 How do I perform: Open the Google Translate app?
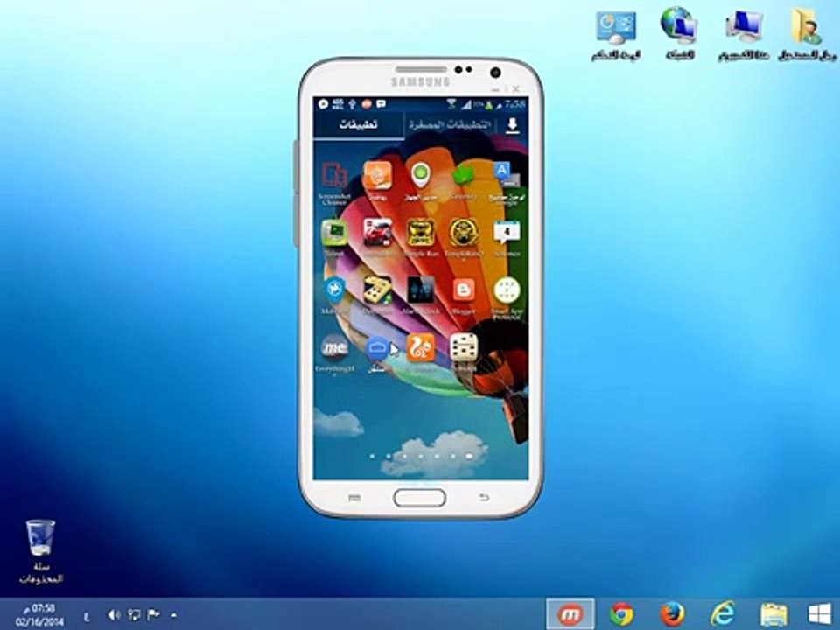(x=507, y=177)
